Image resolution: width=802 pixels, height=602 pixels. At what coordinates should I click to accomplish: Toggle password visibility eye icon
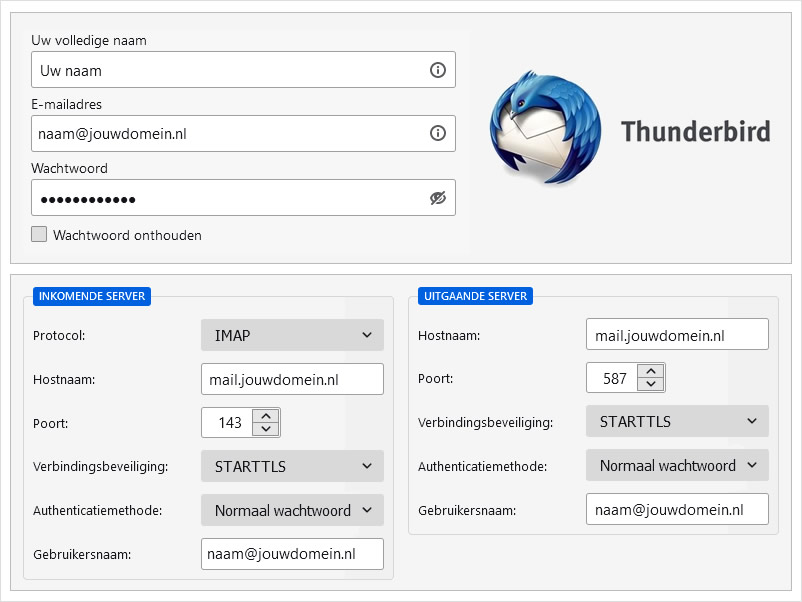(437, 197)
